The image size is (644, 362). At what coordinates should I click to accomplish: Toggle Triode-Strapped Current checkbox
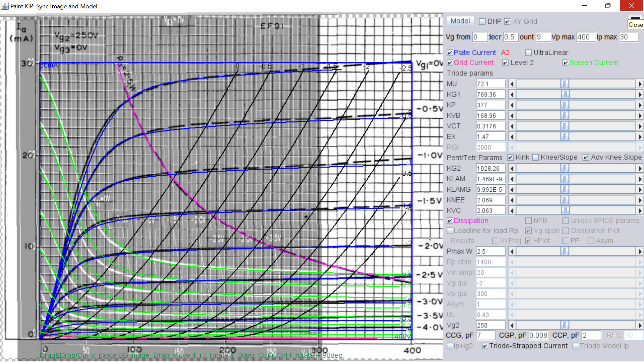point(485,346)
